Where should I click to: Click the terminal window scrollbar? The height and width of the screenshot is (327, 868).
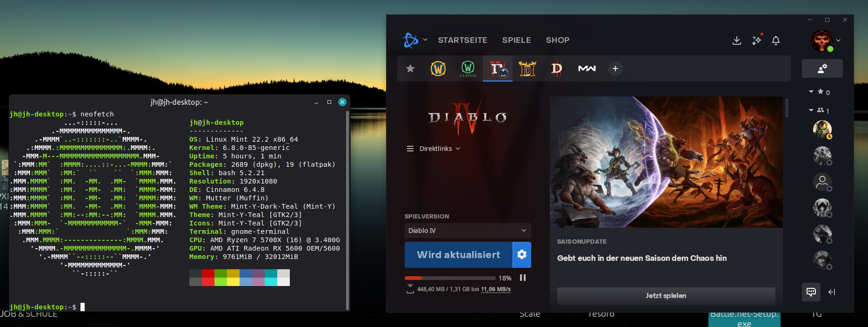coord(347,210)
